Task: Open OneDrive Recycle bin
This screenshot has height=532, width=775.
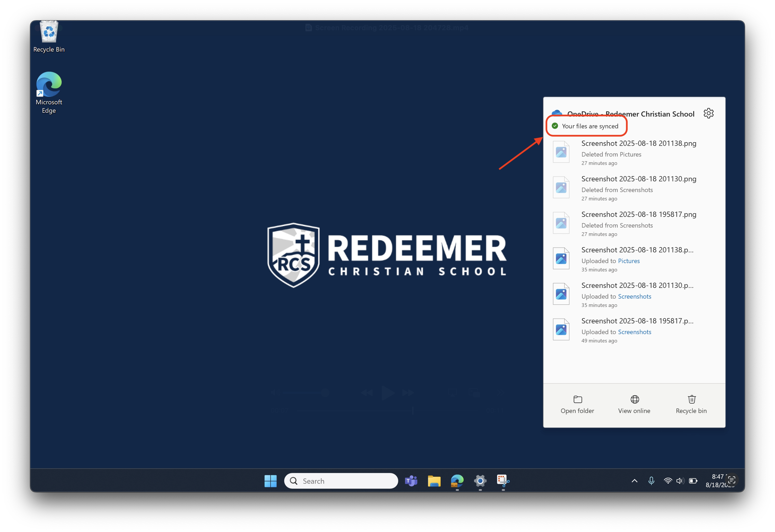Action: point(691,404)
